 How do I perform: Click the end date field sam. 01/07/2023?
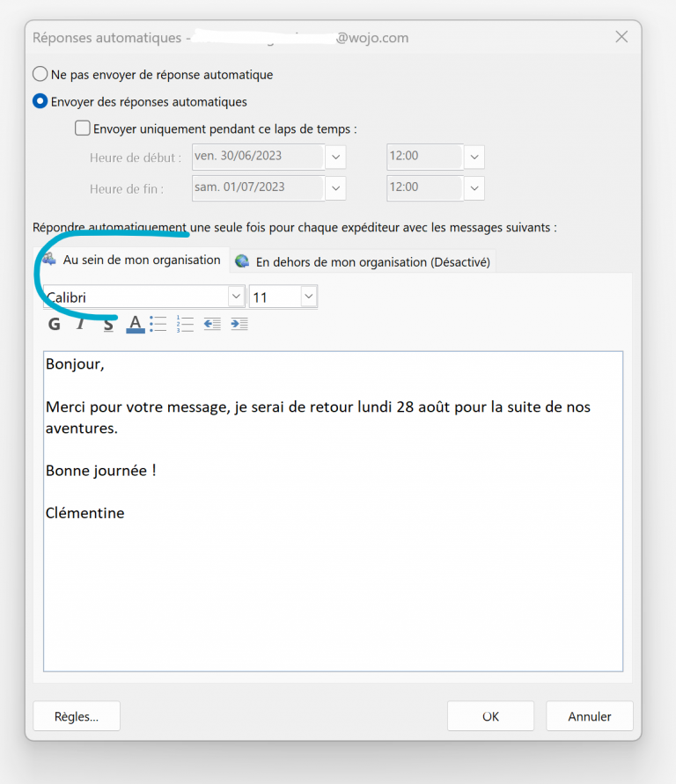pos(259,188)
